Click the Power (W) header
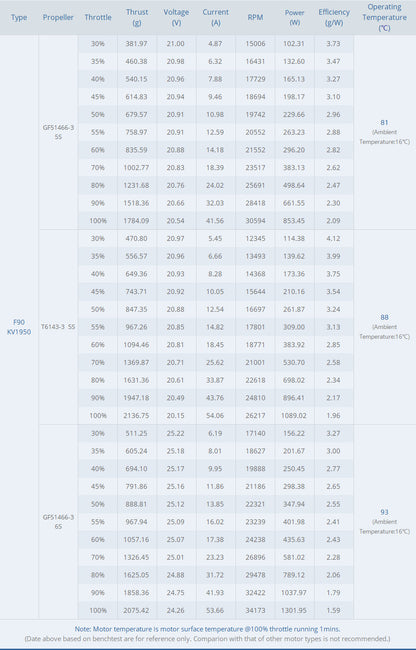The width and height of the screenshot is (416, 650). 295,17
